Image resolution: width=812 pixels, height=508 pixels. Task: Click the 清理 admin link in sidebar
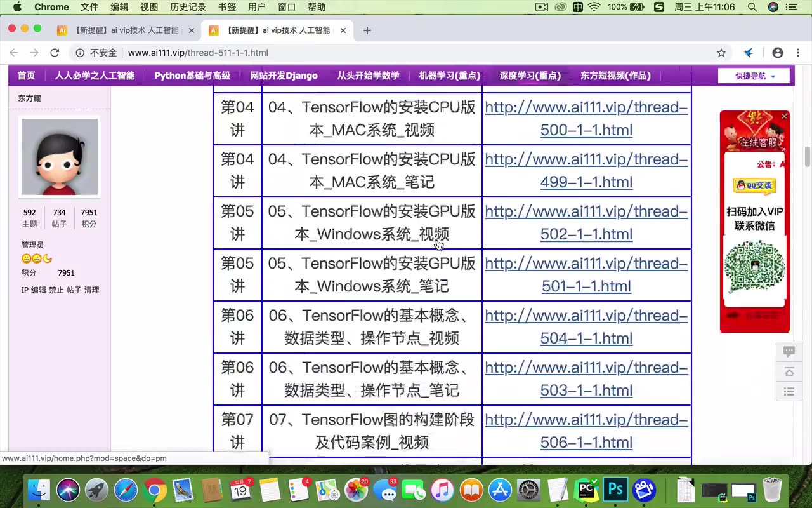tap(92, 290)
